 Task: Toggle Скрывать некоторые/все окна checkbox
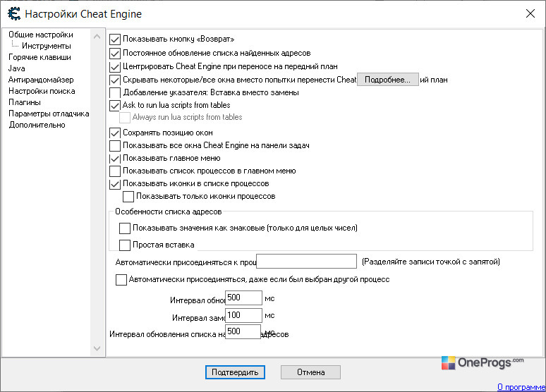click(115, 80)
